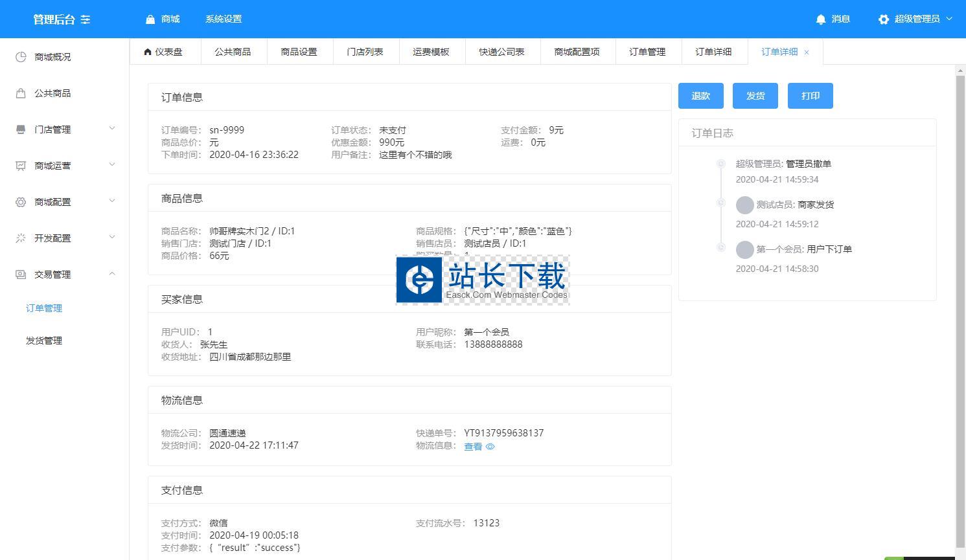Click the home icon on 仪表盘 tab
This screenshot has width=966, height=560.
click(148, 52)
